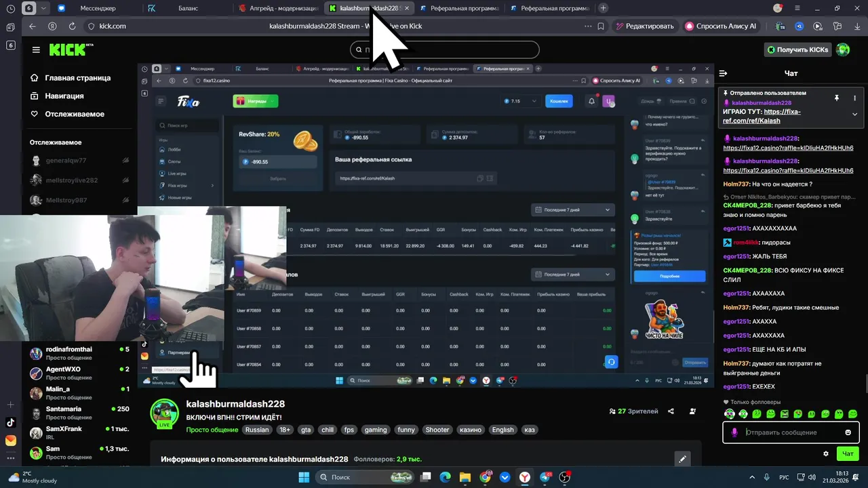
Task: Open the three-dot page actions menu
Action: tap(587, 26)
